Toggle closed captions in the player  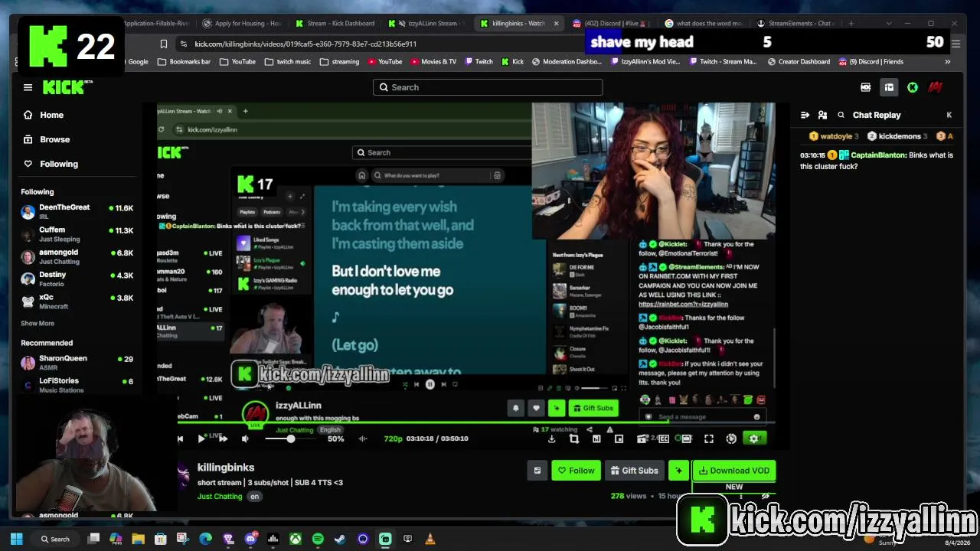(664, 439)
